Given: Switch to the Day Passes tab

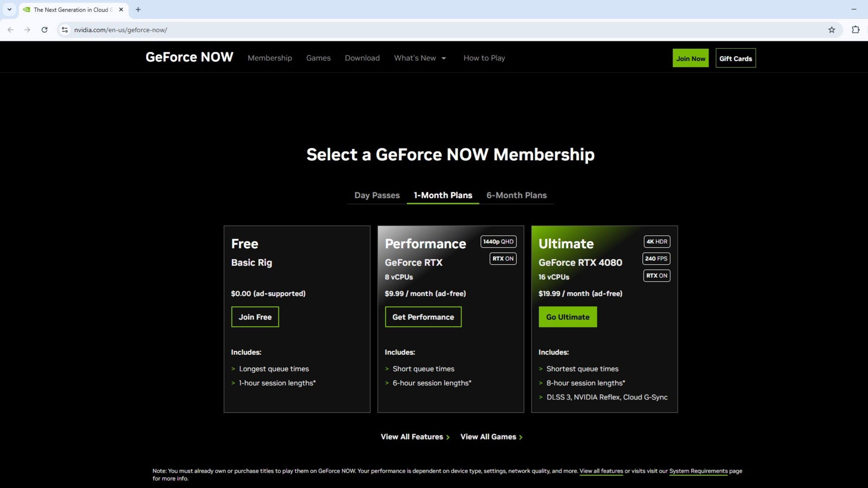Looking at the screenshot, I should (x=377, y=195).
